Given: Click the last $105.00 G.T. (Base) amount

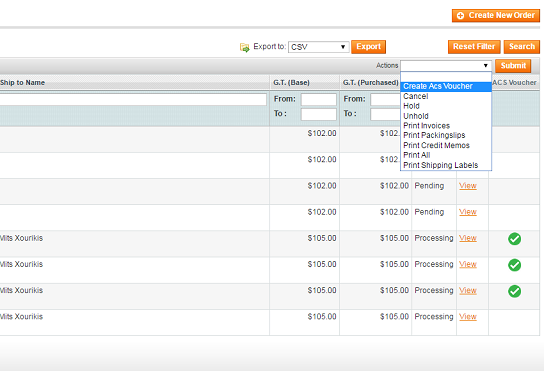Looking at the screenshot, I should point(322,317).
